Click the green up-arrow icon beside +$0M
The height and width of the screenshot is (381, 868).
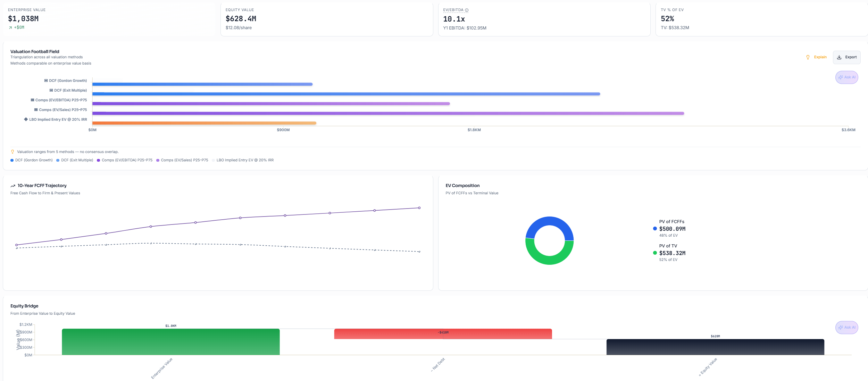click(10, 28)
